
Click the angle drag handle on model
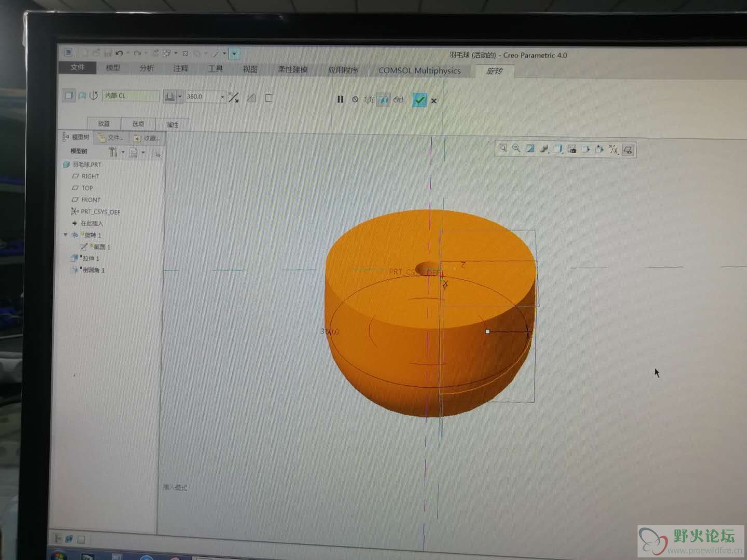[x=487, y=331]
